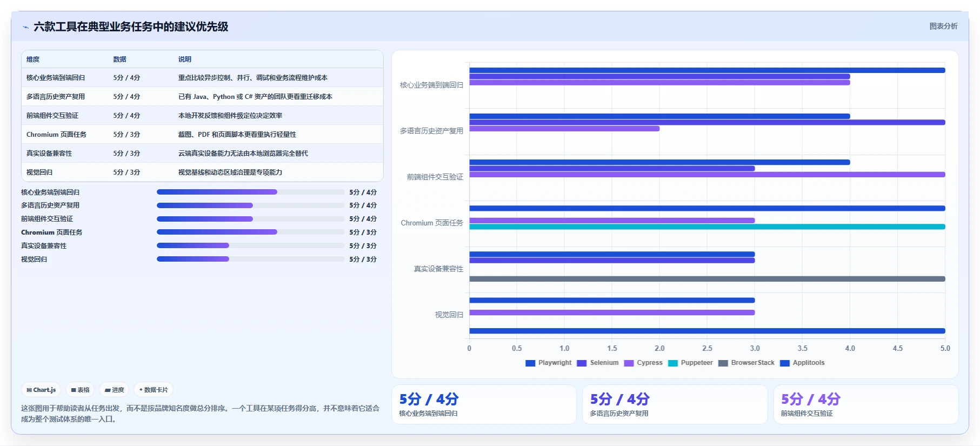Click the 数据卡片 tag chip
Viewport: 980px width, 446px height.
coord(154,390)
